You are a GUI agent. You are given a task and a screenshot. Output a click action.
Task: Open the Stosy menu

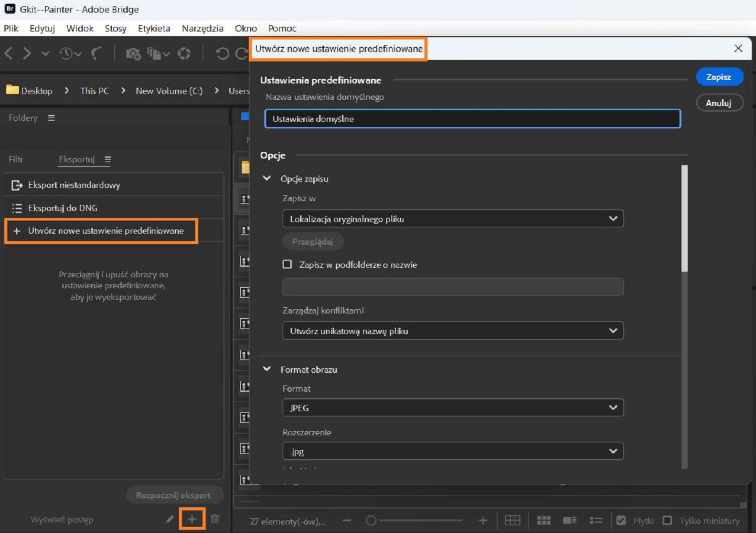coord(115,28)
